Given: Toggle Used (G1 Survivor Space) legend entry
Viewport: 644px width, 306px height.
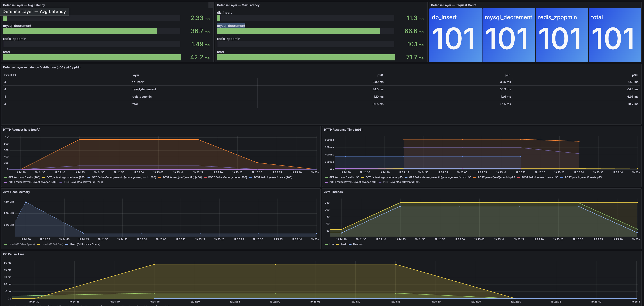Looking at the screenshot, I should click(x=85, y=244).
